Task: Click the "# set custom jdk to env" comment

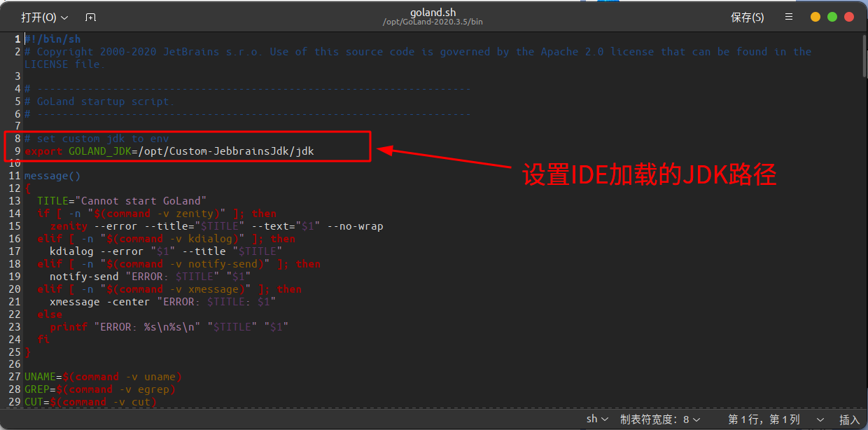Action: (97, 139)
